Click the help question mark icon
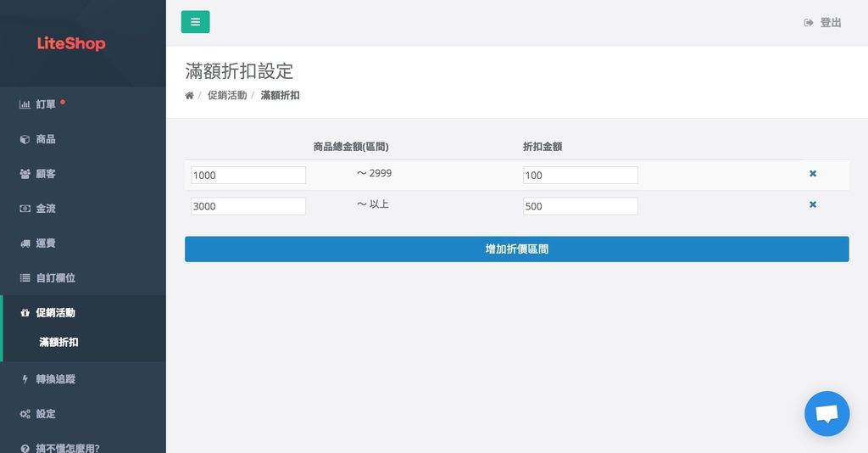Image resolution: width=868 pixels, height=453 pixels. (x=25, y=449)
